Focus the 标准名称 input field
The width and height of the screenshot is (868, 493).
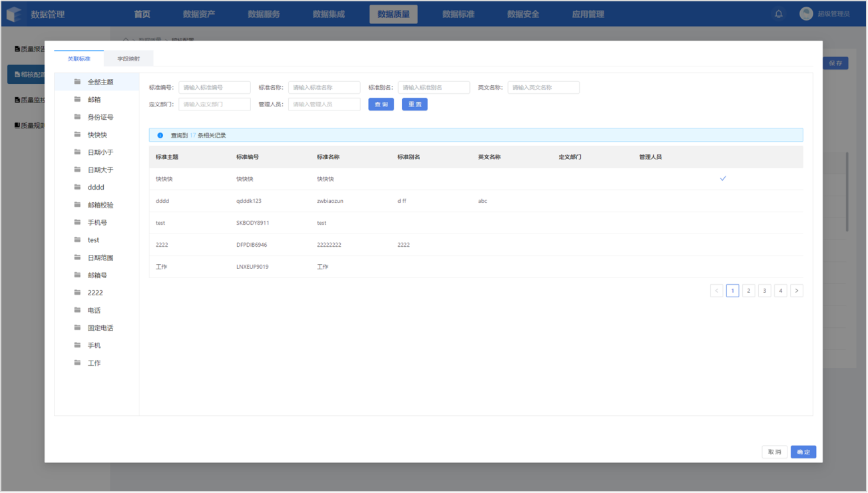click(324, 87)
